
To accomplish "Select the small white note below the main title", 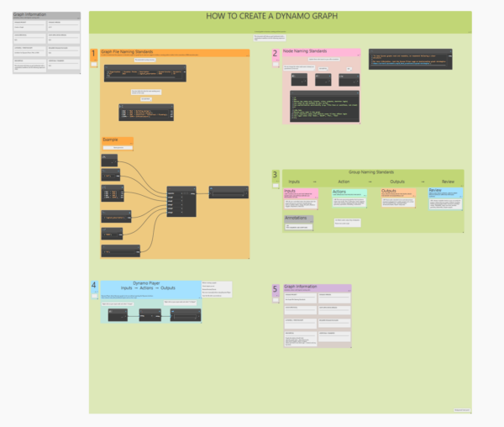I will tap(270, 38).
